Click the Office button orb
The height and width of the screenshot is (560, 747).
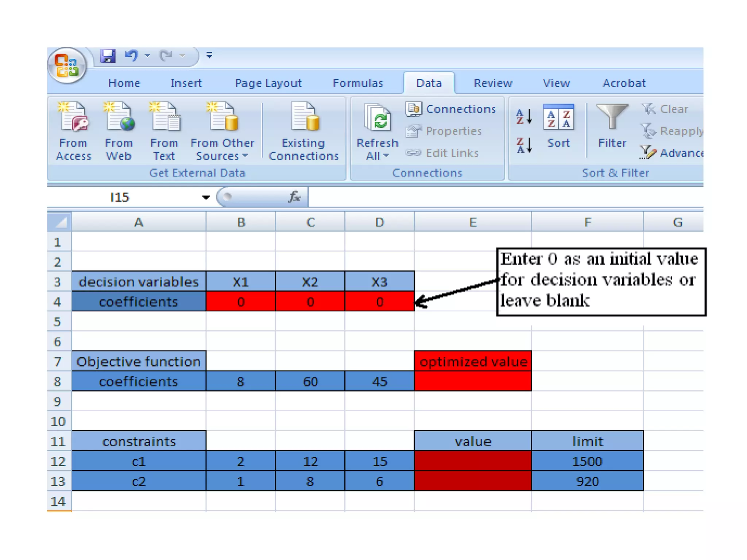(67, 66)
